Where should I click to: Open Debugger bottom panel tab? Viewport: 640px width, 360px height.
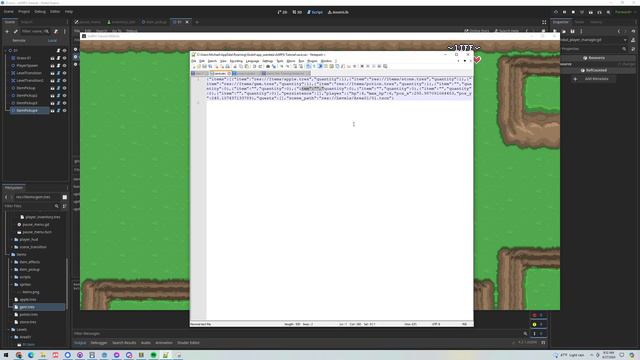tap(99, 343)
